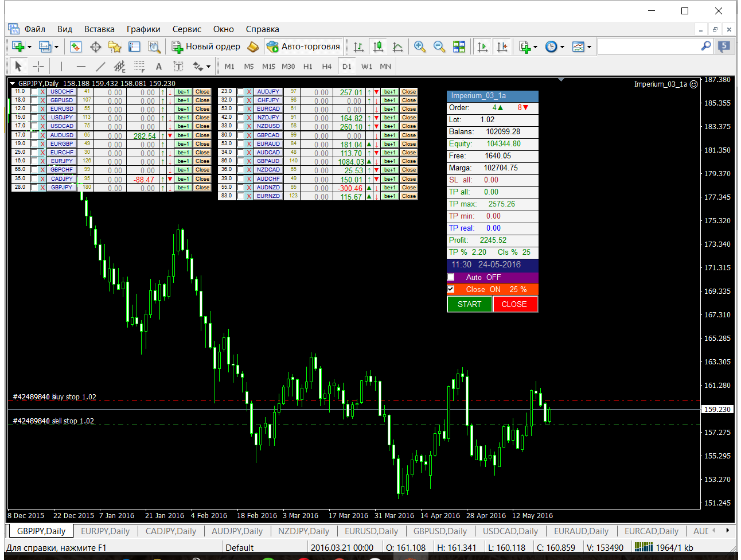Uncheck the Close ON 25% checkbox
The height and width of the screenshot is (560, 741).
(451, 289)
